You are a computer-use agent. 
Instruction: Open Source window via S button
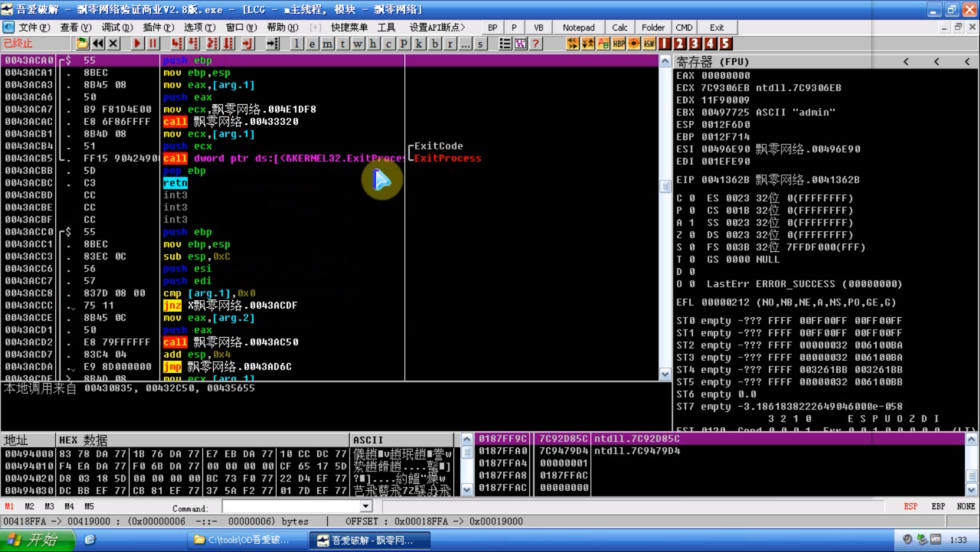click(480, 44)
